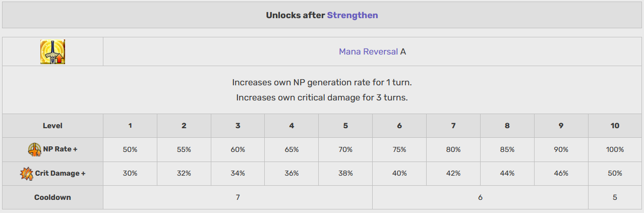Click the Cooldown row label
This screenshot has height=213, width=644.
coord(52,197)
